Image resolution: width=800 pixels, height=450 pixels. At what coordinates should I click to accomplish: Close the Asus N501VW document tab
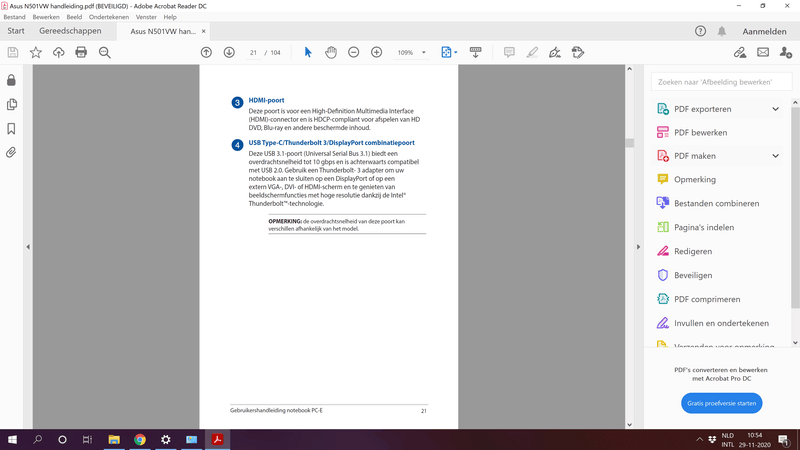[x=204, y=31]
